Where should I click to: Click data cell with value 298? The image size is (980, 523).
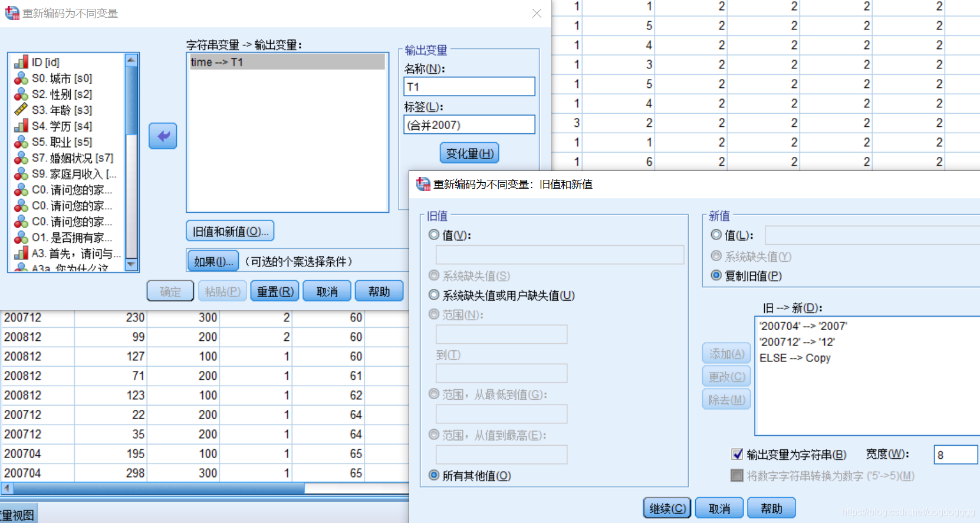tap(110, 473)
